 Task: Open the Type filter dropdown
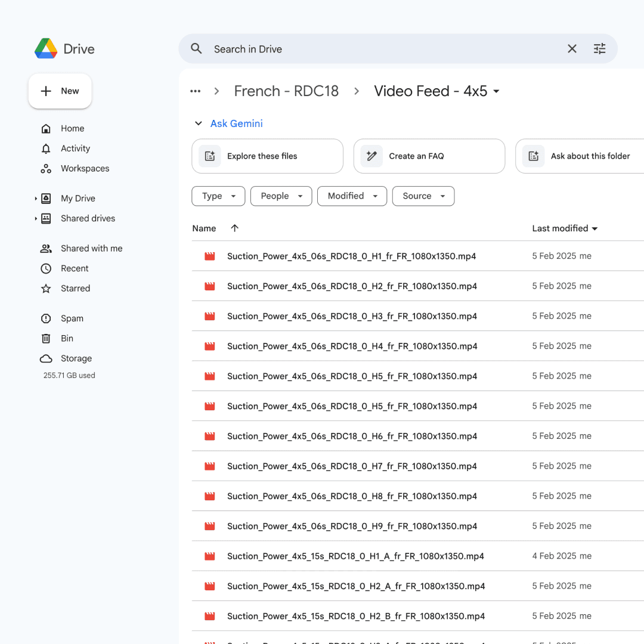tap(218, 196)
